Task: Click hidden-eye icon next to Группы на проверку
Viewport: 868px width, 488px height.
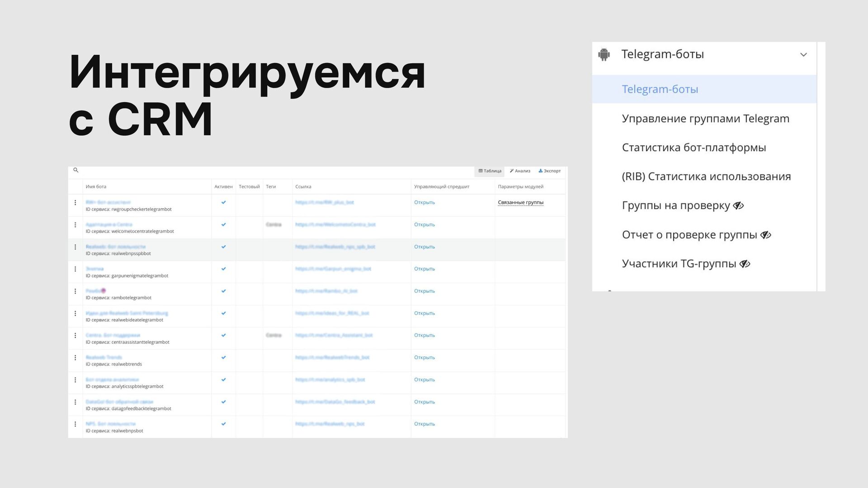Action: click(738, 206)
